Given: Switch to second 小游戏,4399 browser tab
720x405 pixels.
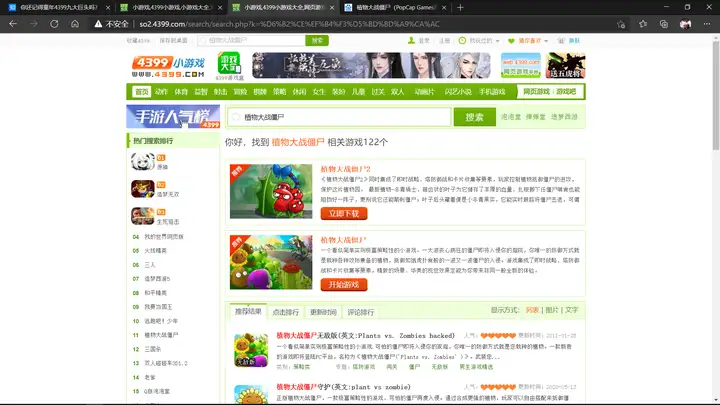Looking at the screenshot, I should [x=170, y=7].
